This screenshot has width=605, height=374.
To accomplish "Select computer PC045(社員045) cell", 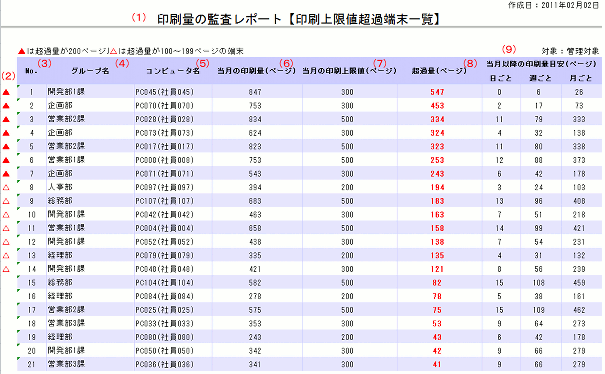I will pos(164,92).
